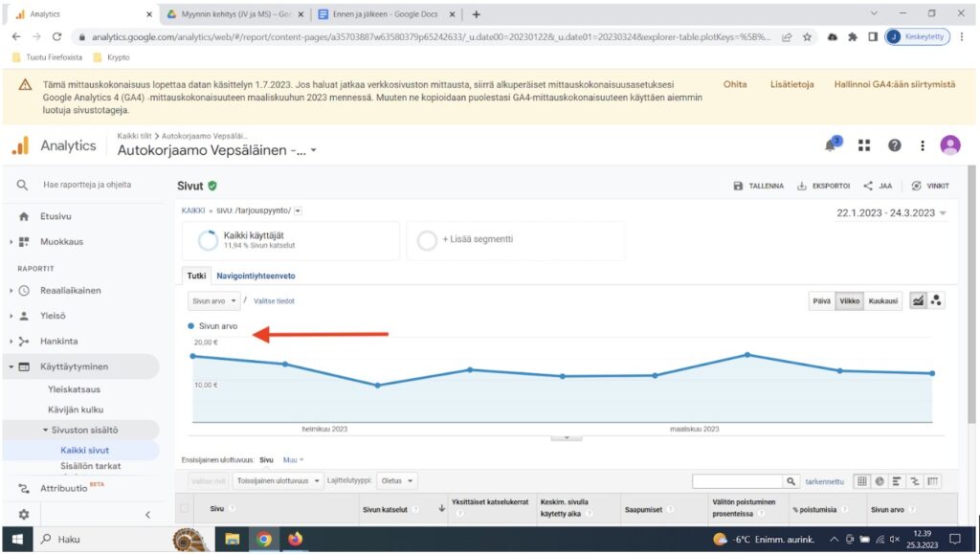Screen dimensions: 980x554
Task: Open the Muu primary dimension dropdown
Action: [293, 460]
